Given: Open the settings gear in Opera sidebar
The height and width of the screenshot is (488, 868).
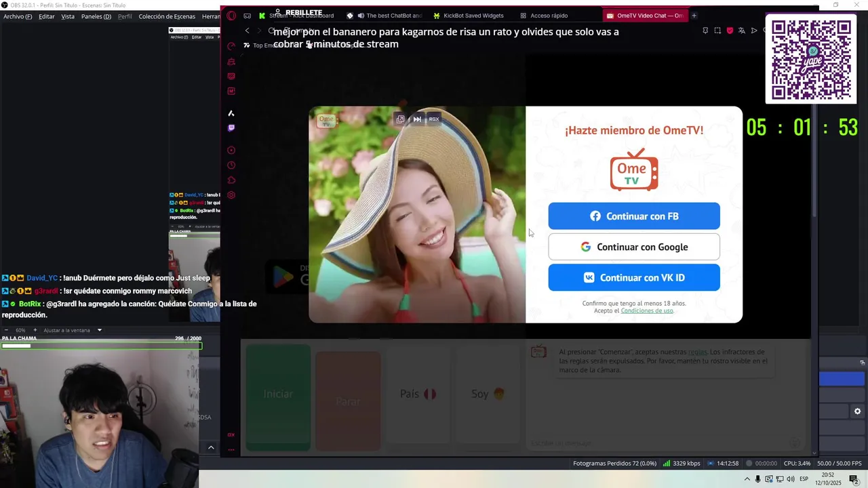Looking at the screenshot, I should (231, 195).
